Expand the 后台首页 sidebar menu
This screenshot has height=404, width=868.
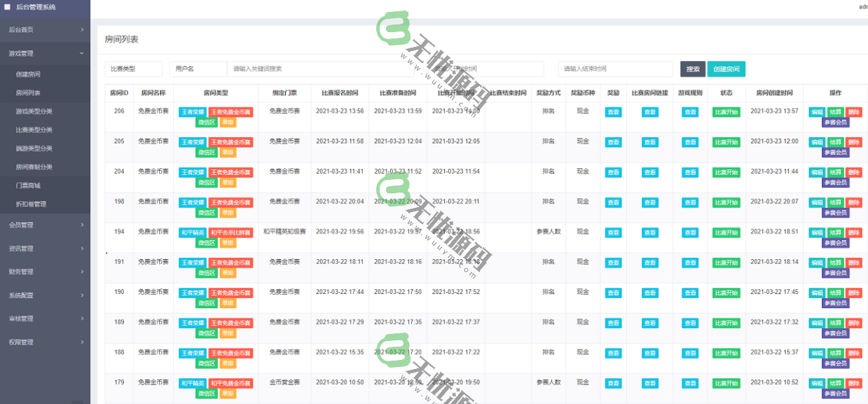click(x=45, y=29)
